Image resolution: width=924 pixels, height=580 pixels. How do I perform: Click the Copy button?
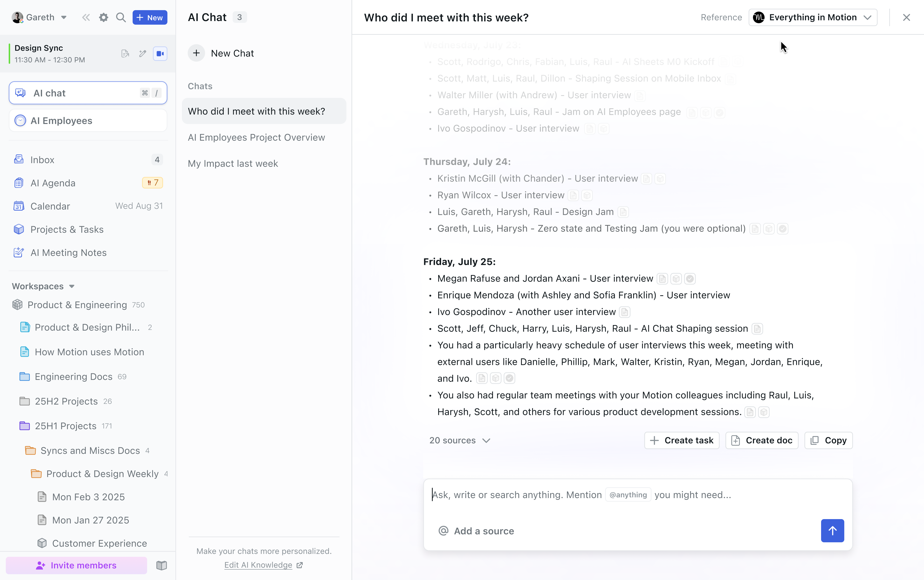tap(828, 440)
